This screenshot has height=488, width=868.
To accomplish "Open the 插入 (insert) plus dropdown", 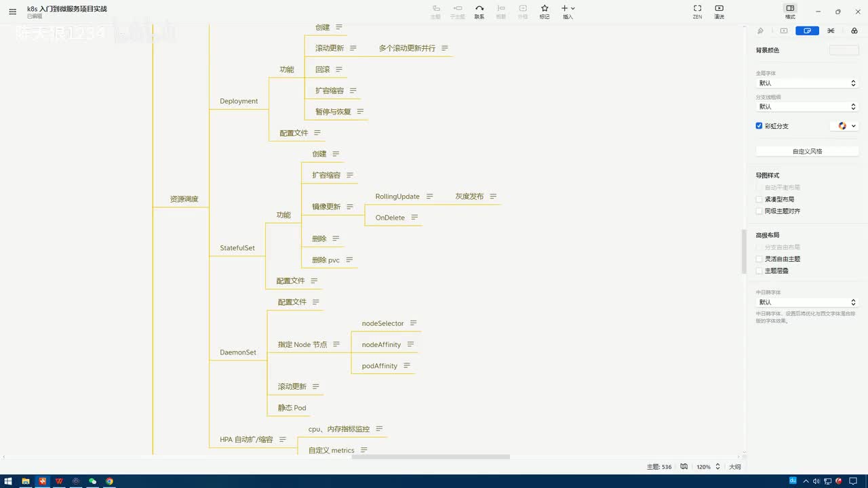I will click(x=568, y=12).
